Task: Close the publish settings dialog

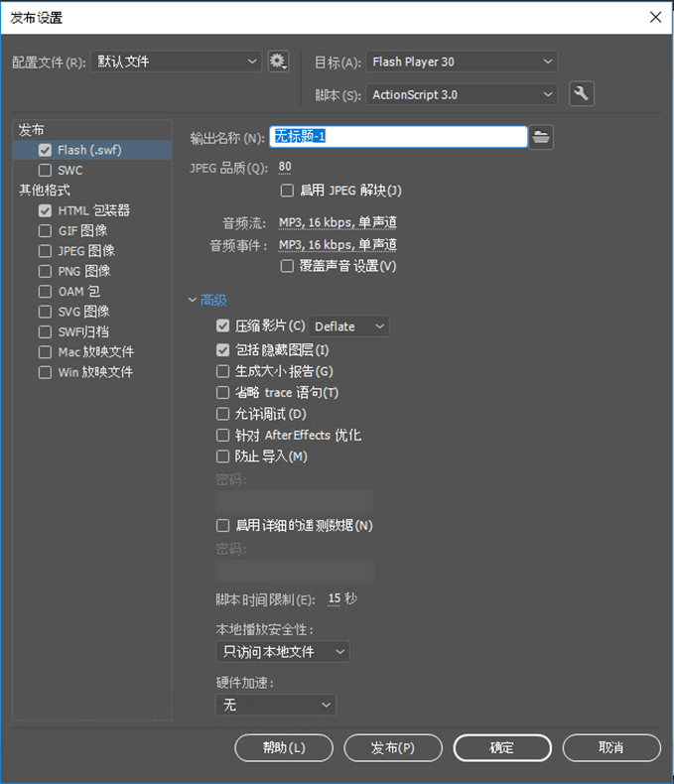Action: click(x=655, y=17)
